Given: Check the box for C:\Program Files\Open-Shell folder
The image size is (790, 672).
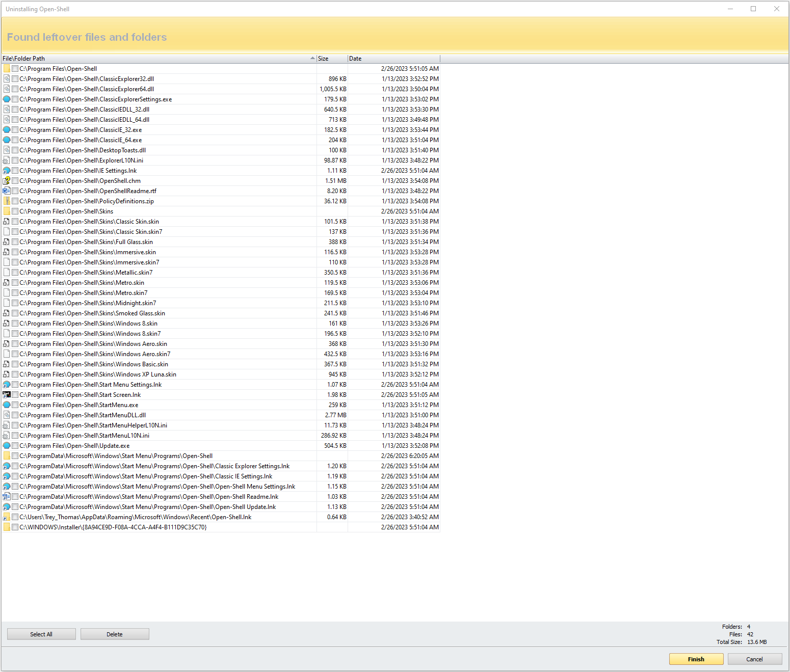Looking at the screenshot, I should click(x=15, y=69).
